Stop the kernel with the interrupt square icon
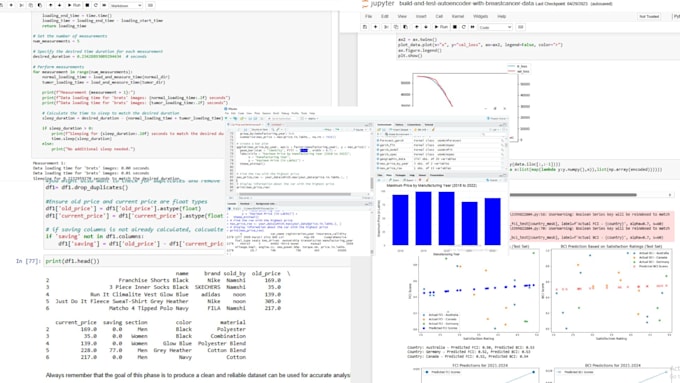Viewport: 680px width, 383px height. click(455, 27)
